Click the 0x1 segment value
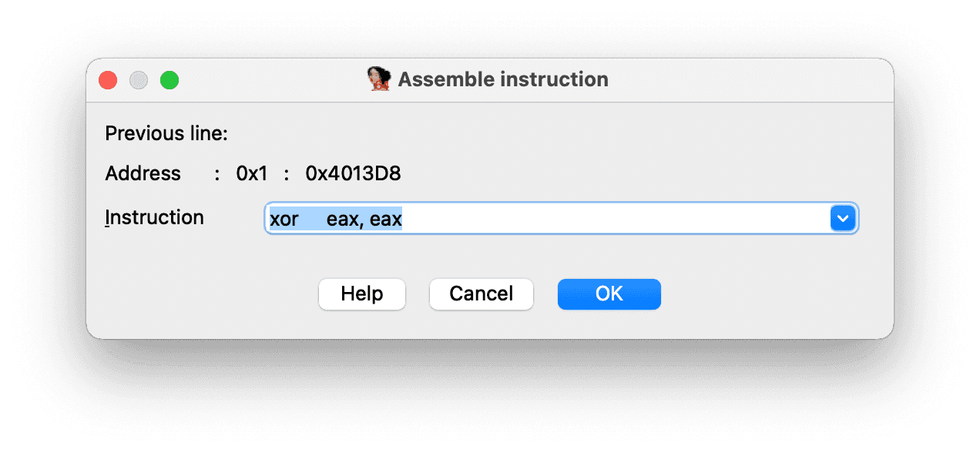 coord(252,173)
